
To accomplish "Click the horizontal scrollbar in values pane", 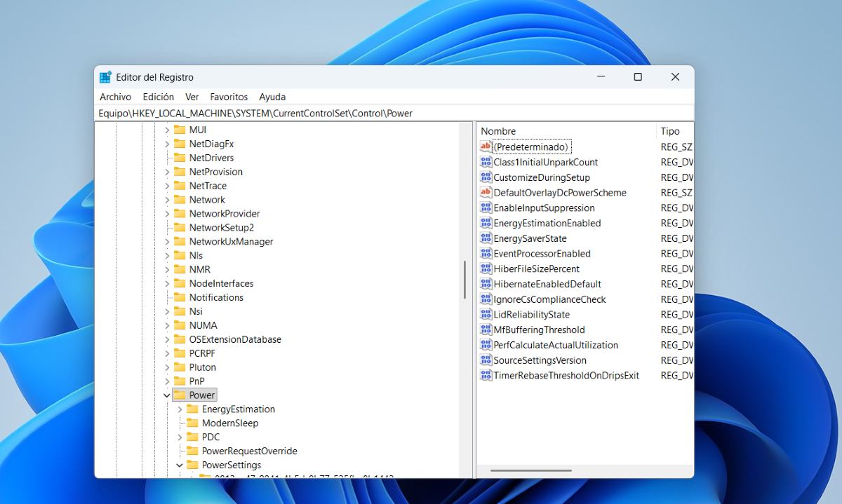I will click(x=531, y=471).
